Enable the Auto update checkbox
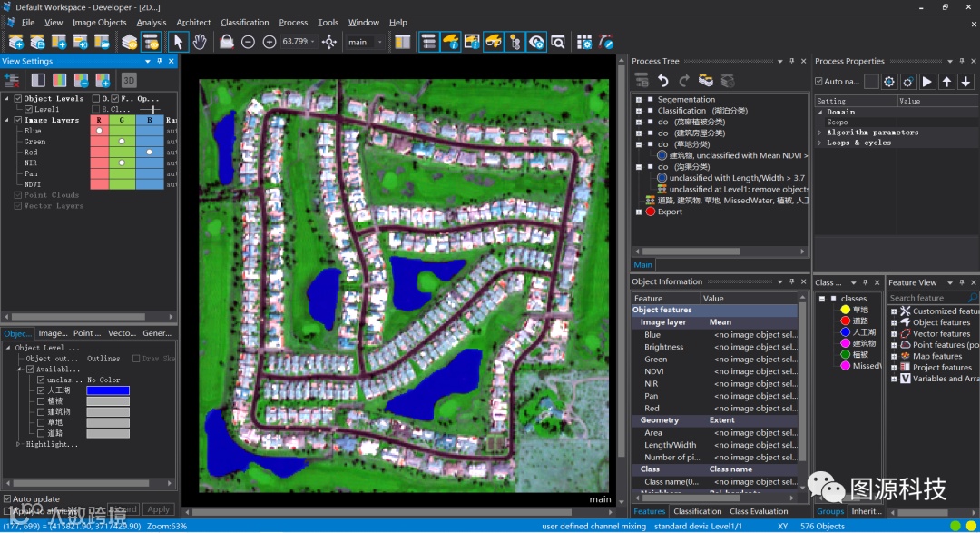 pyautogui.click(x=8, y=498)
